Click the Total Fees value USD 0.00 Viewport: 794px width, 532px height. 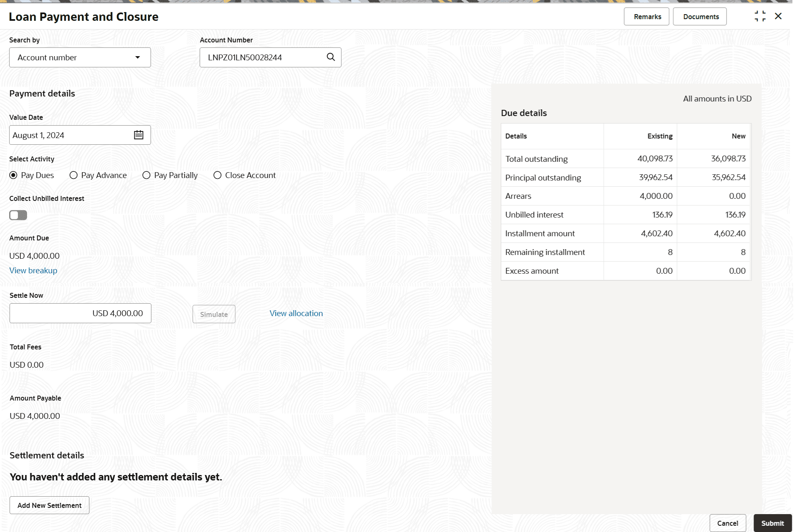(x=27, y=365)
